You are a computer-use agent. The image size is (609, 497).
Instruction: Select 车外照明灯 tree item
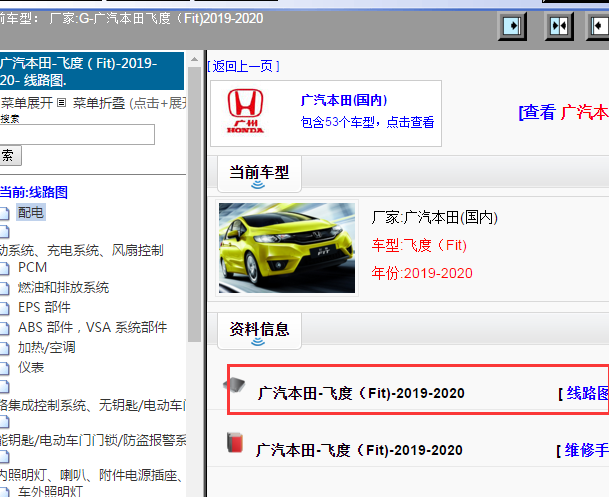50,491
